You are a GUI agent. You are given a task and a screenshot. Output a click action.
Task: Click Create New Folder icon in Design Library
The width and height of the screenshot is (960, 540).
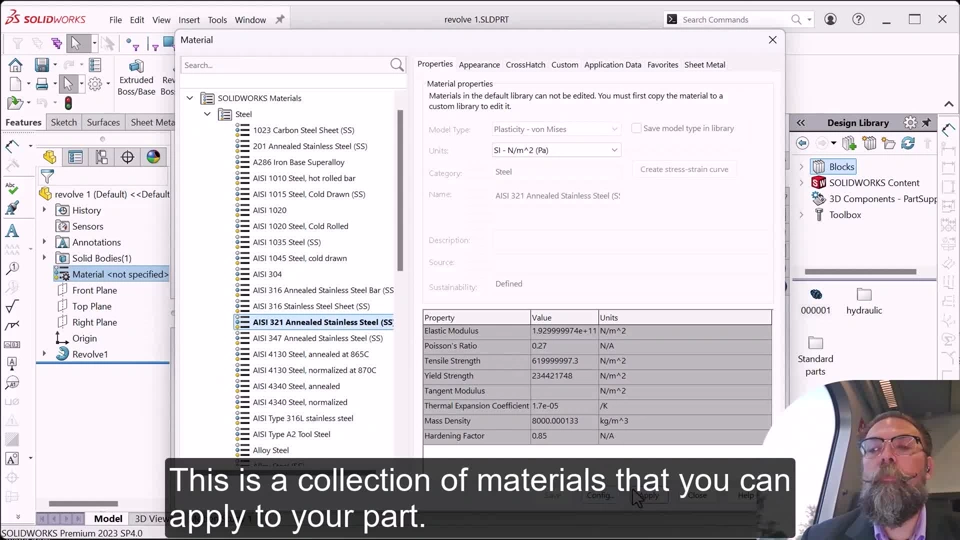888,143
